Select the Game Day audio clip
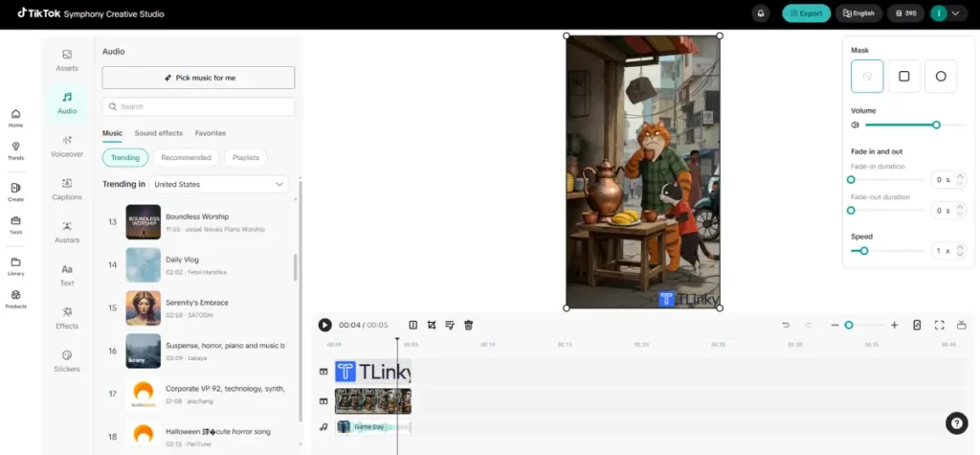 pyautogui.click(x=372, y=427)
